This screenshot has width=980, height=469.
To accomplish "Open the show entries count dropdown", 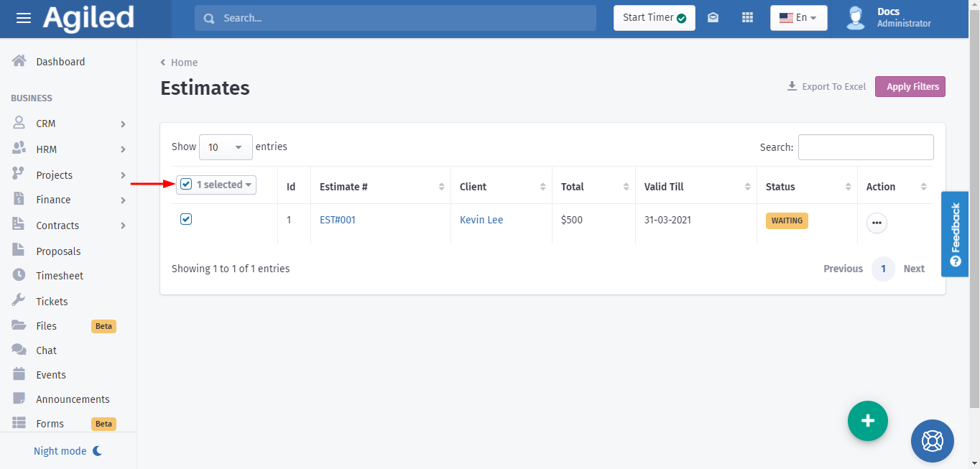I will (x=226, y=147).
